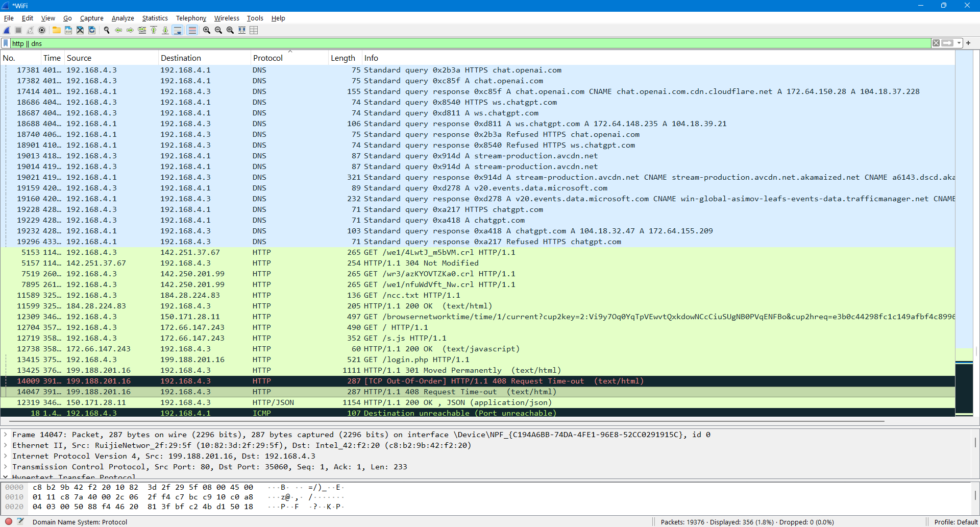Open the display filter history dropdown

click(x=959, y=43)
